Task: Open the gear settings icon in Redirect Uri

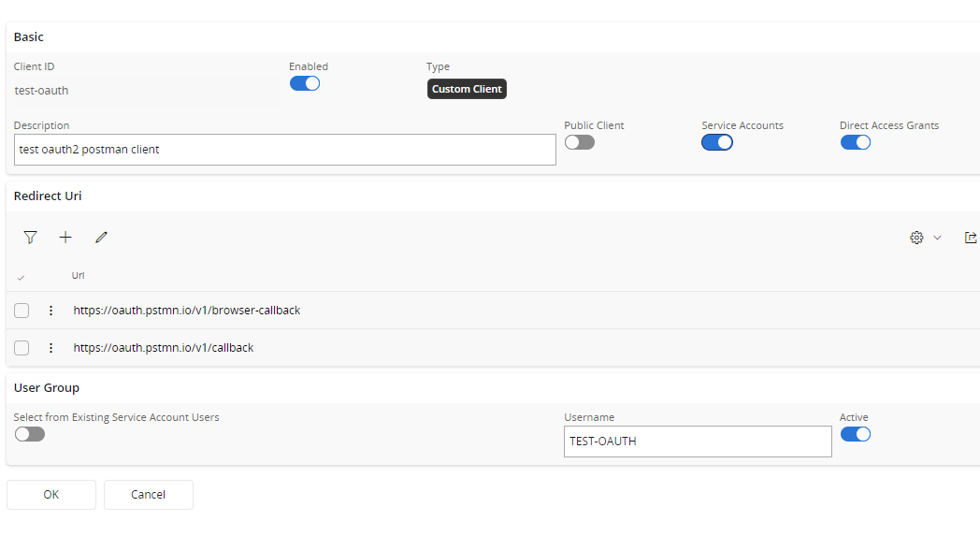Action: (x=916, y=238)
